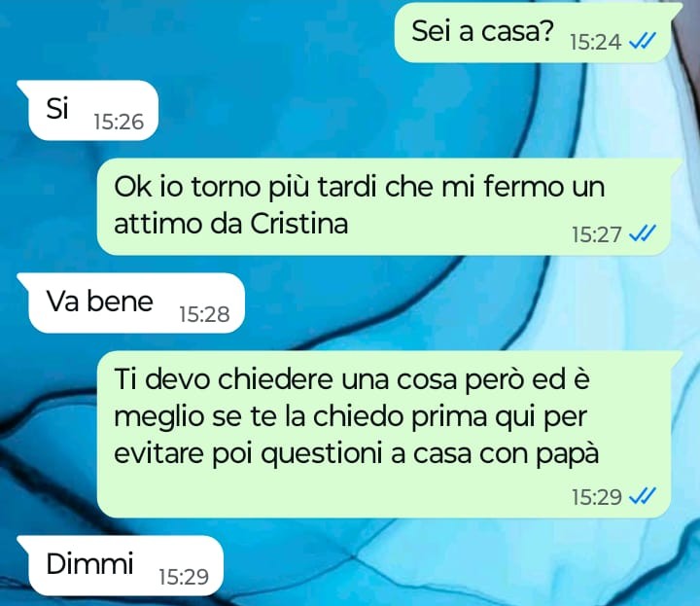Click the 15:29 timestamp in green bubble

(596, 497)
